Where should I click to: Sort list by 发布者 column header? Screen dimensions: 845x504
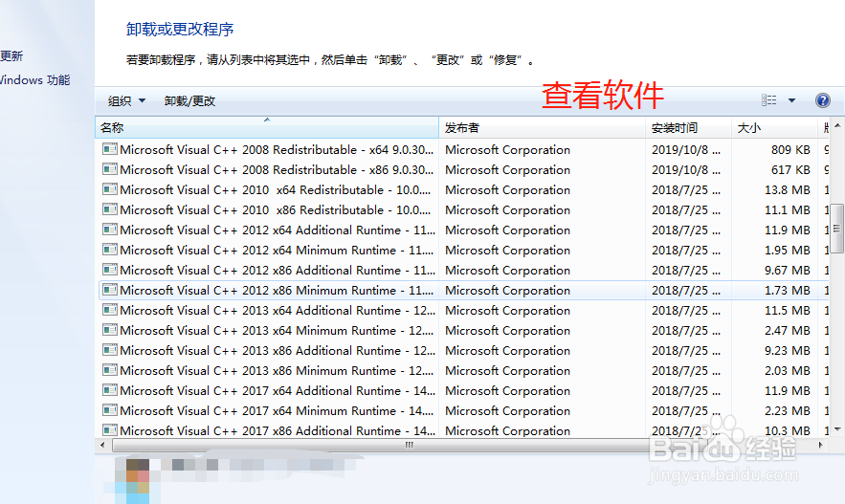coord(543,127)
